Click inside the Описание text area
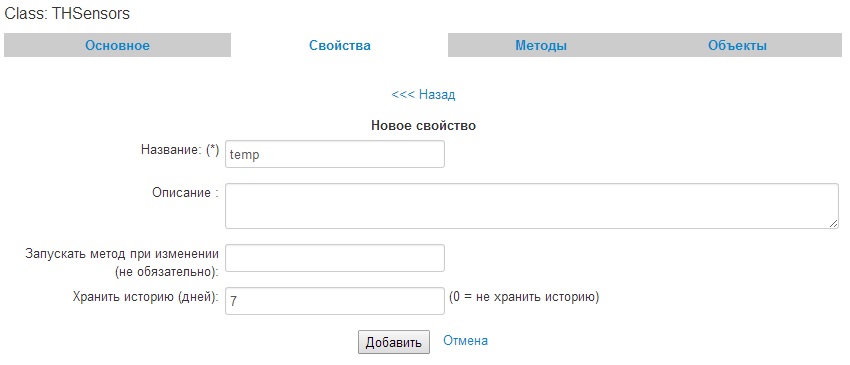 point(532,206)
